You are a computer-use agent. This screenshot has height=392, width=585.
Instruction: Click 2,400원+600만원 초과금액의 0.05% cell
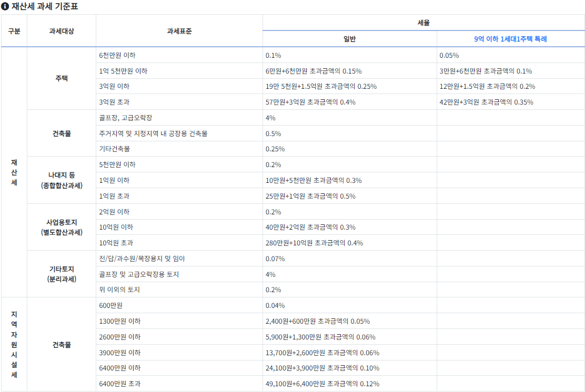pyautogui.click(x=350, y=321)
